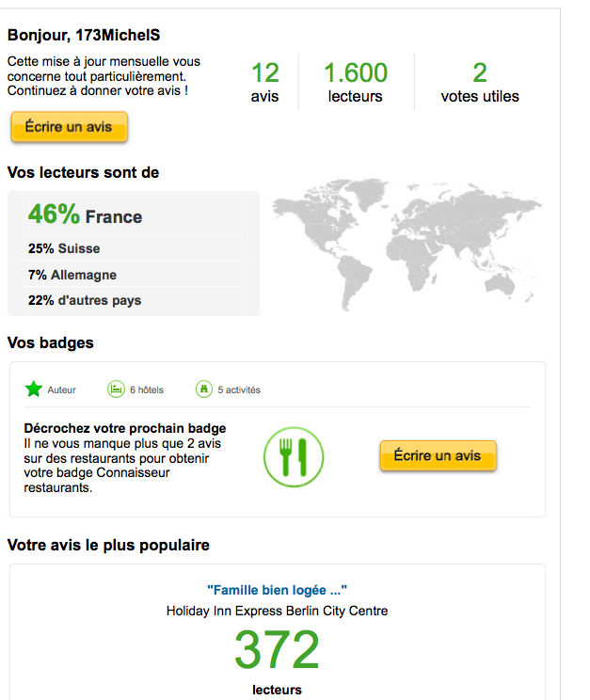Click the activities badge icon
Viewport: 590px width, 700px height.
click(x=203, y=389)
